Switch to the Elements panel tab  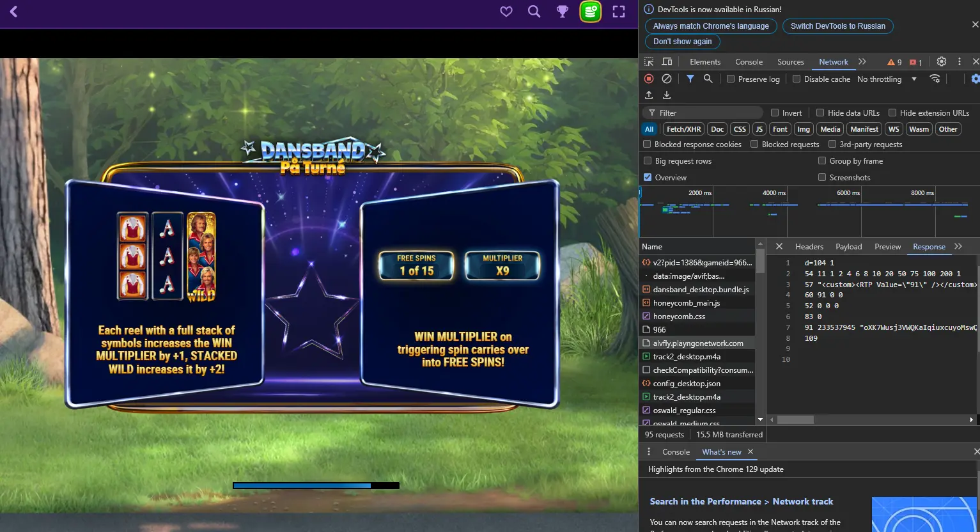705,62
